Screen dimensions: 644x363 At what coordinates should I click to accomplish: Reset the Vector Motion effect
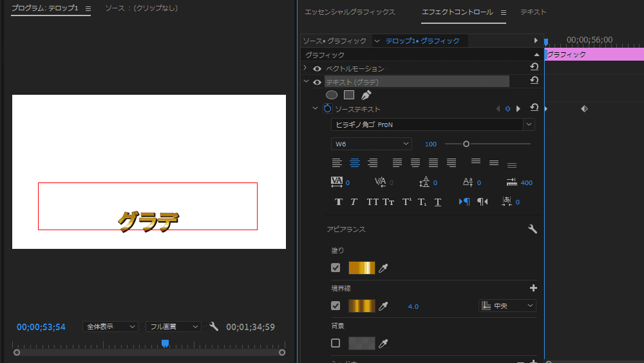point(534,66)
